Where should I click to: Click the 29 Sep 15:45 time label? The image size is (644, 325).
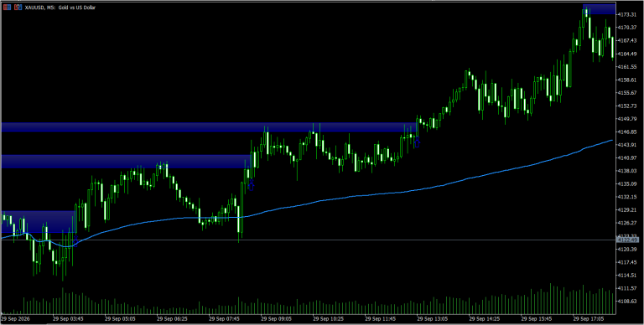pos(536,318)
